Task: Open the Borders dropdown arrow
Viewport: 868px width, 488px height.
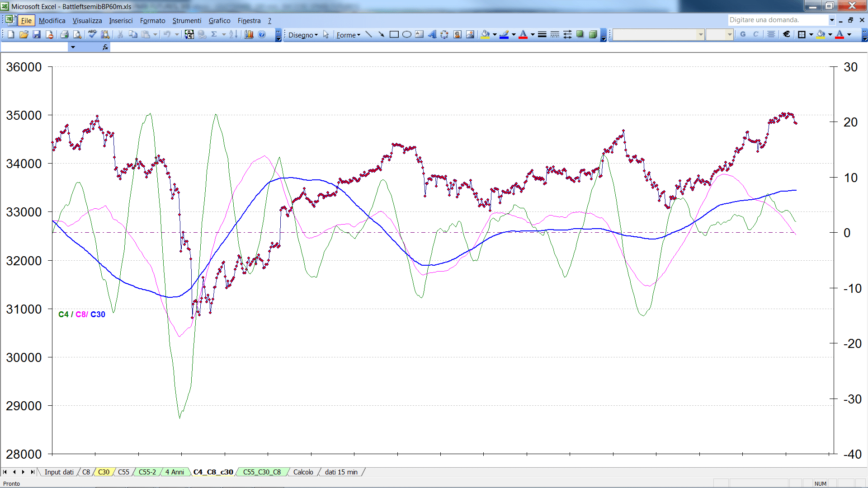Action: pos(811,34)
